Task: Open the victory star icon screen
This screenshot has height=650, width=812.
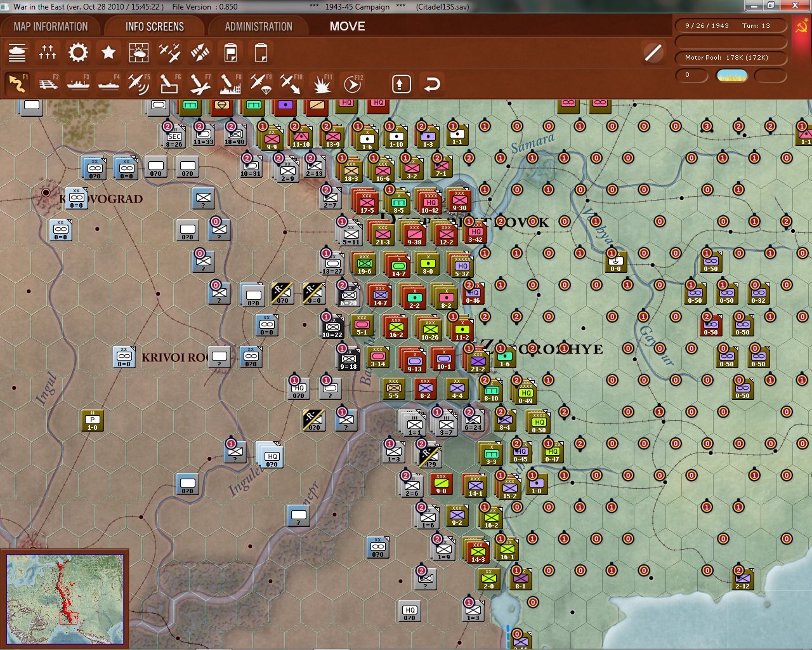Action: point(108,53)
